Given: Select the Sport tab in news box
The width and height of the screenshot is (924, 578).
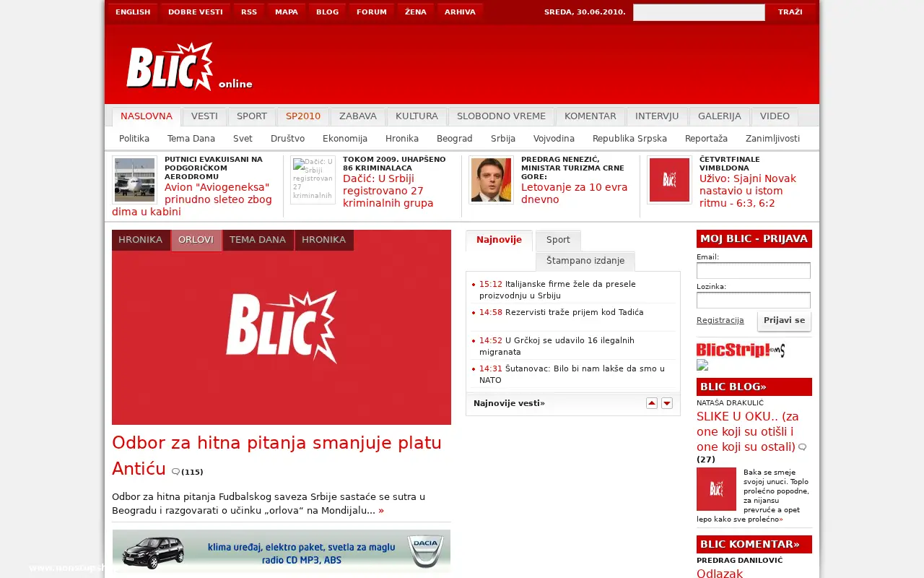Looking at the screenshot, I should [x=558, y=240].
